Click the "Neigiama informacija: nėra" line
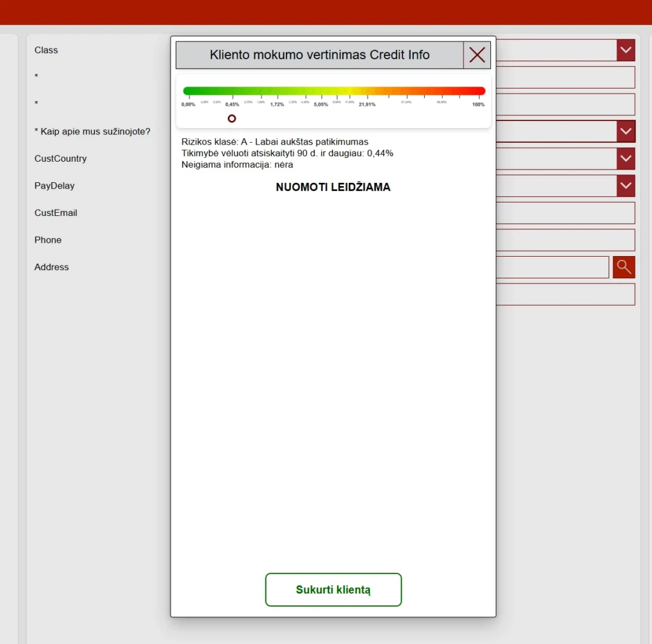Image resolution: width=652 pixels, height=644 pixels. coord(238,164)
